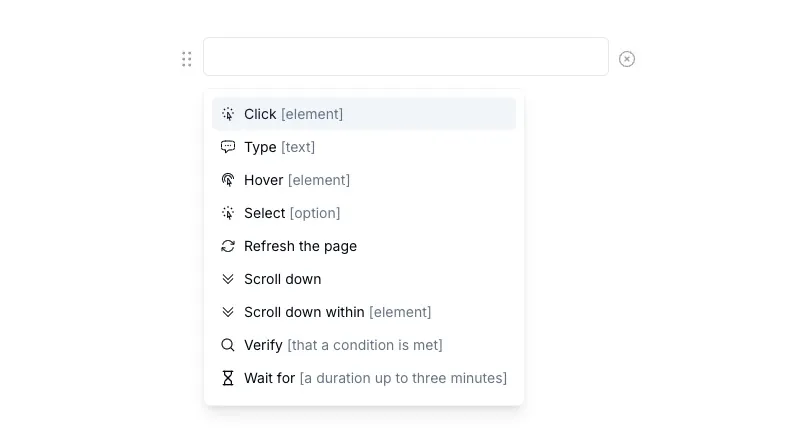This screenshot has width=800, height=438.
Task: Click the drag handle beside the input
Action: click(x=187, y=59)
